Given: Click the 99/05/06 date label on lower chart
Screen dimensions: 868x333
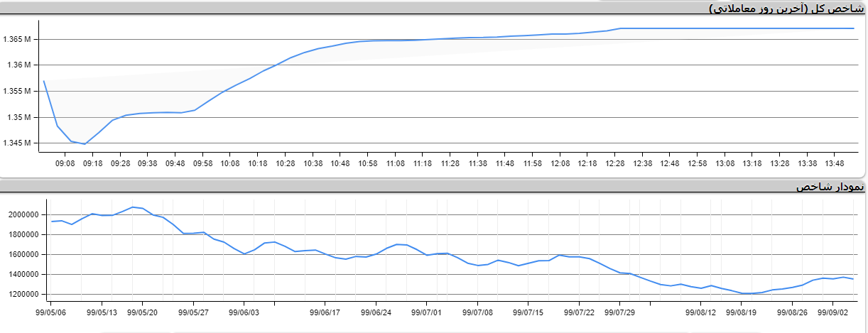Looking at the screenshot, I should (x=52, y=311).
